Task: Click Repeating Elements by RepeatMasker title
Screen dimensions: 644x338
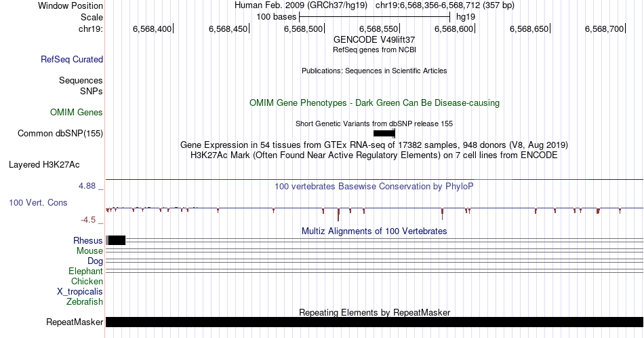Action: click(x=374, y=312)
